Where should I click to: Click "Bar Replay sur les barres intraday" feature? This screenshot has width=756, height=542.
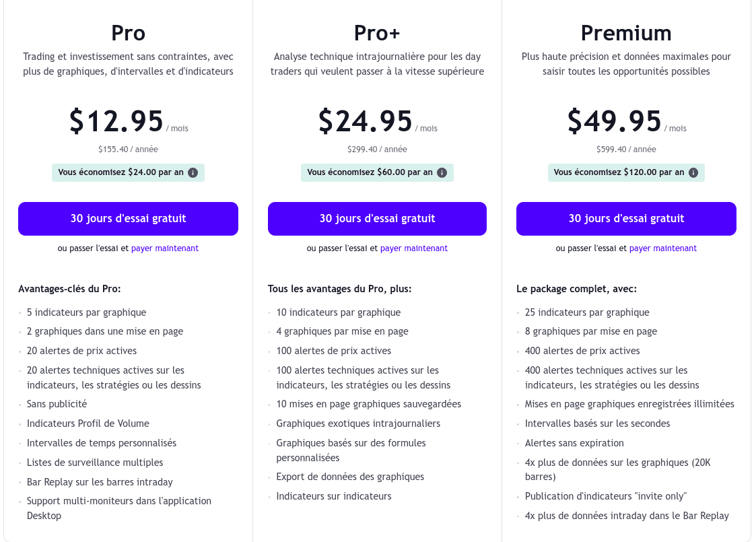pyautogui.click(x=100, y=482)
